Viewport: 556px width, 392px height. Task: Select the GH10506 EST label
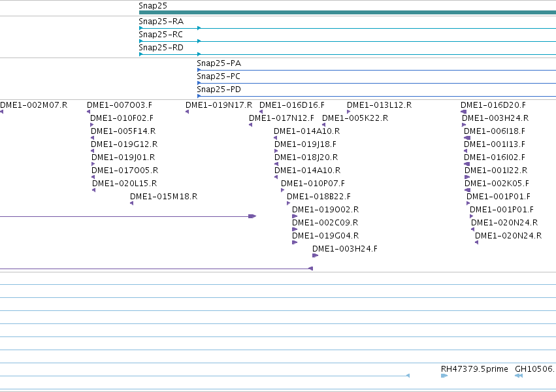[535, 369]
